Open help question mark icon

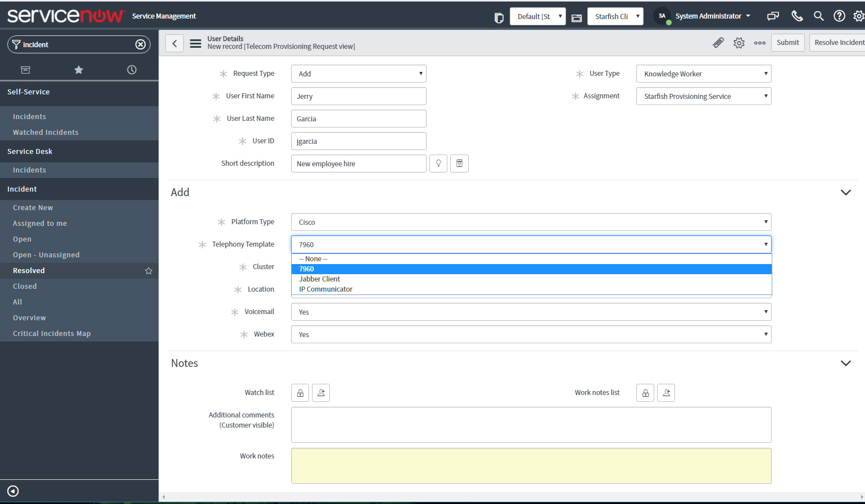click(x=839, y=16)
